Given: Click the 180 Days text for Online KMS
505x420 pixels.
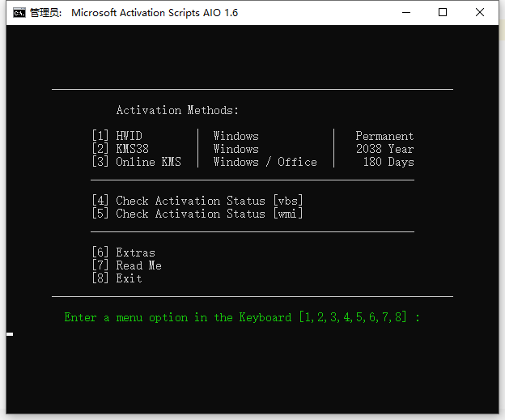Looking at the screenshot, I should [388, 162].
